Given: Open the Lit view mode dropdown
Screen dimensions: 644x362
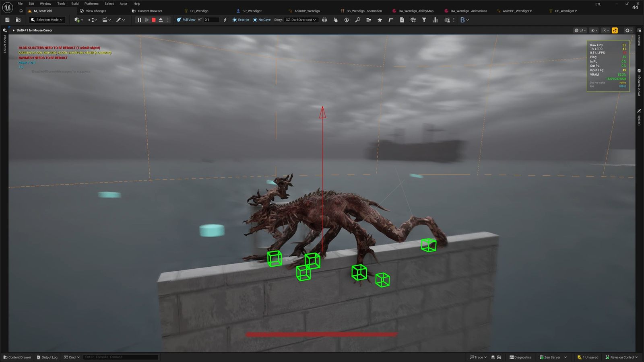Looking at the screenshot, I should (580, 30).
